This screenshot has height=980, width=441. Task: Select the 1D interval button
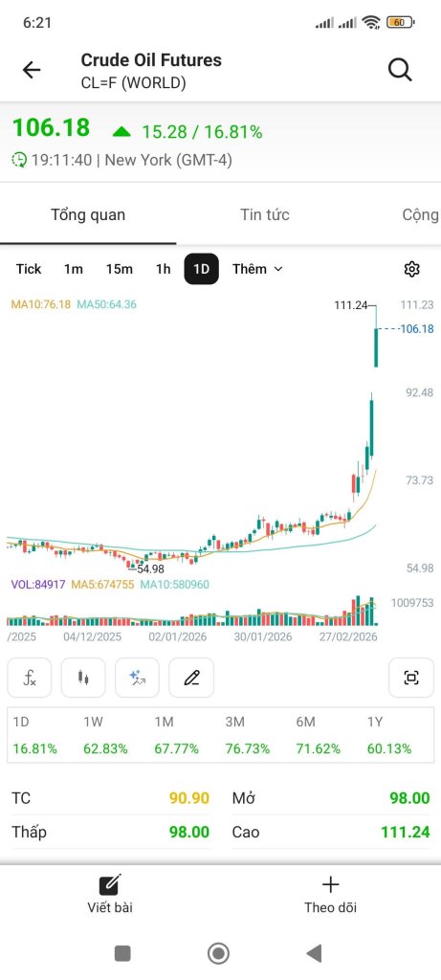[x=201, y=269]
